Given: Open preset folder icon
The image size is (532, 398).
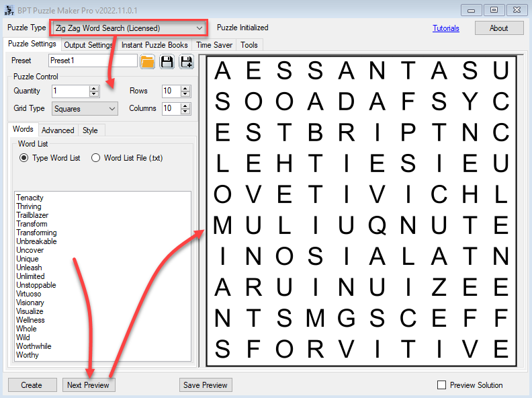Looking at the screenshot, I should coord(147,62).
